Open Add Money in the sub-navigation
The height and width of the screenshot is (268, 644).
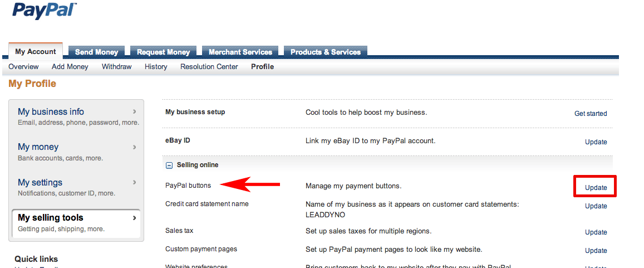[70, 67]
